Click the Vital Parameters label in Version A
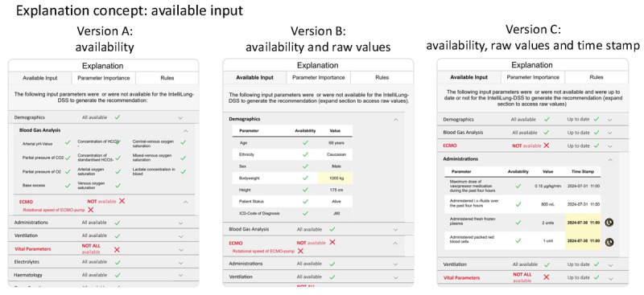Screen dimensions: 644x295 click(33, 248)
